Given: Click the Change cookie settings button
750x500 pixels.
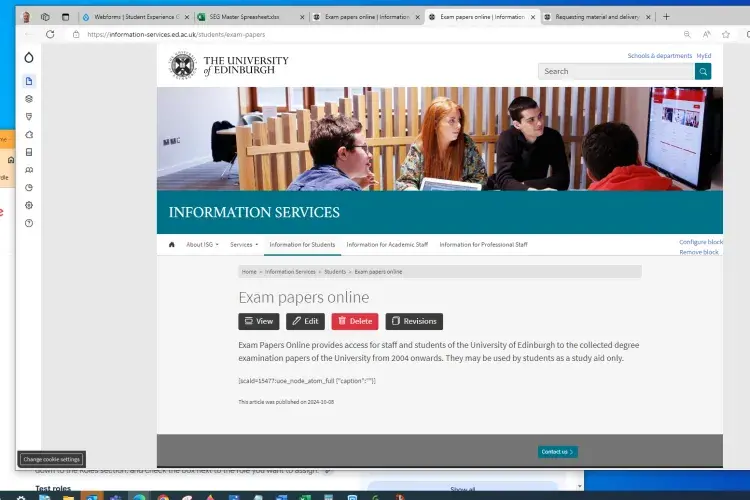Looking at the screenshot, I should pyautogui.click(x=52, y=459).
